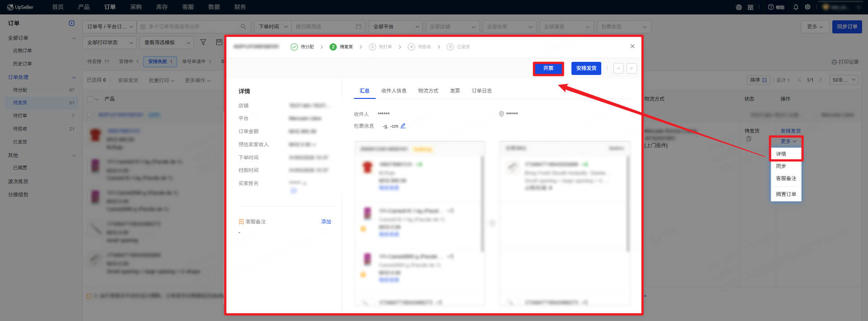This screenshot has width=868, height=321.
Task: Open the 全部渠道 dropdown
Action: 567,27
